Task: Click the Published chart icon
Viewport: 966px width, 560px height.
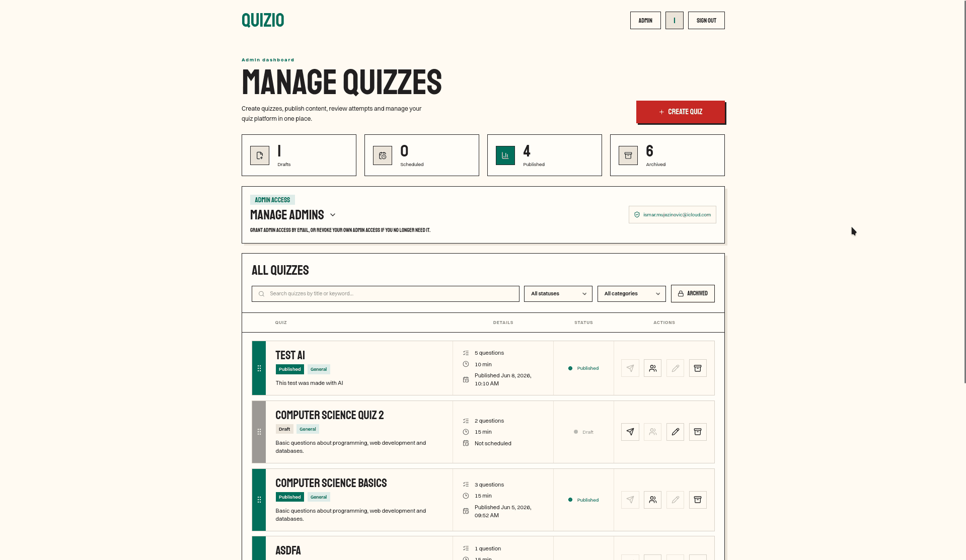Action: 505,155
